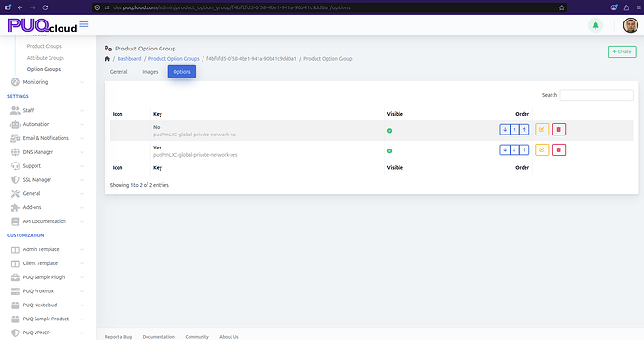Viewport: 644px width, 340px height.
Task: Expand the Monitoring menu chevron
Action: [82, 82]
